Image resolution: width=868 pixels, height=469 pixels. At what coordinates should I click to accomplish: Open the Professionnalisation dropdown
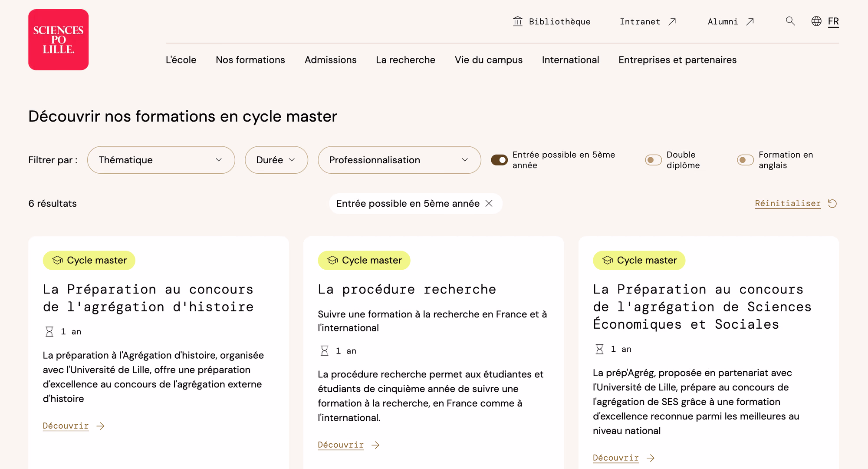(399, 160)
